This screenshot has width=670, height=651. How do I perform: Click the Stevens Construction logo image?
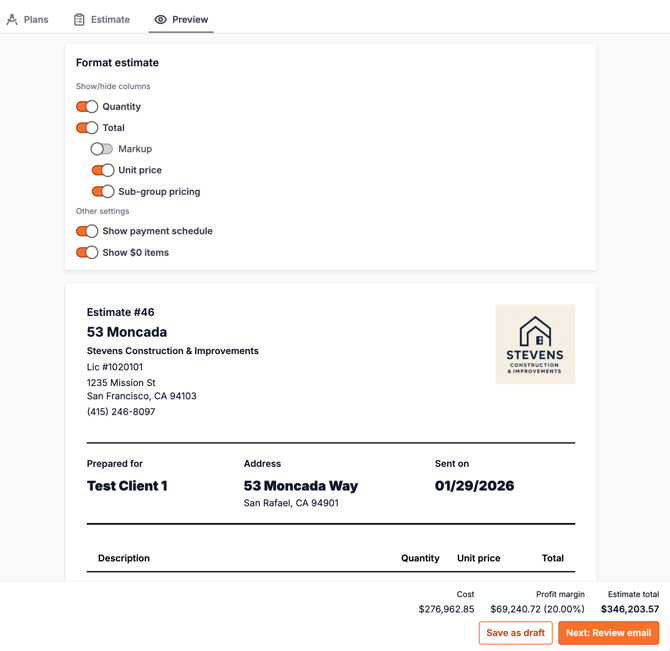[535, 344]
